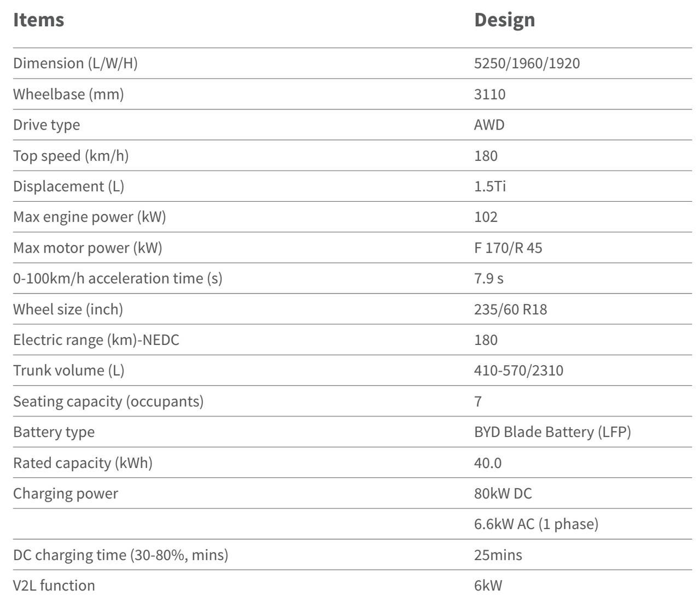700x603 pixels.
Task: Select the Dimension (L/W/H) row label
Action: tap(75, 63)
